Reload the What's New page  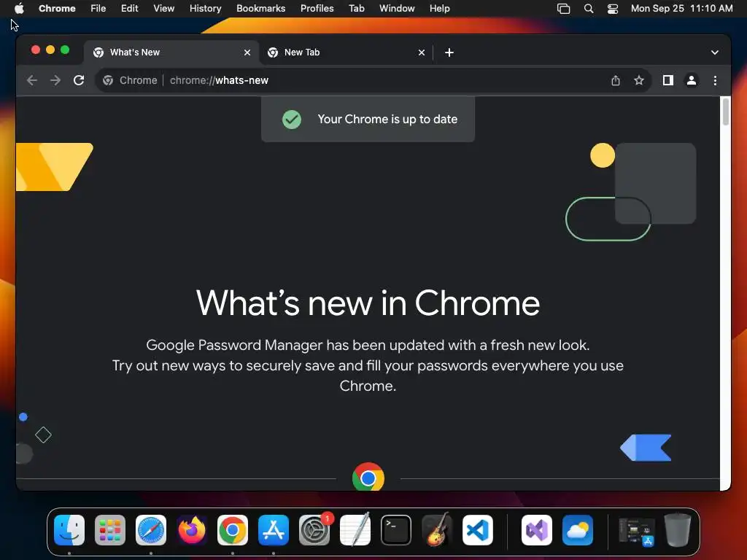point(79,80)
